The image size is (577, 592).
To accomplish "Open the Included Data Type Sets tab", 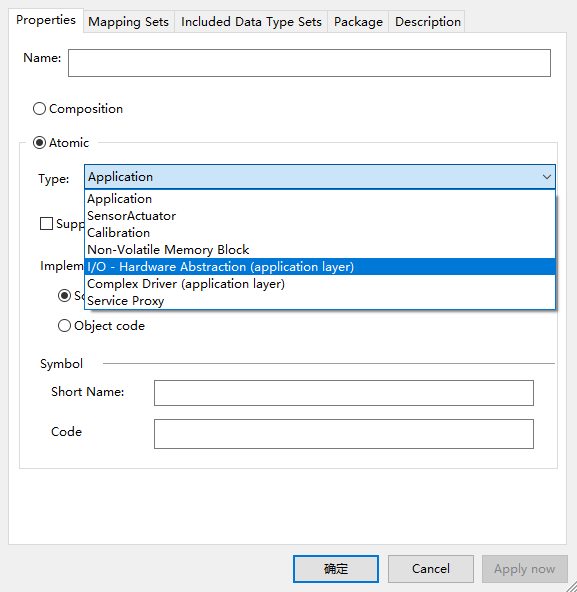I will pyautogui.click(x=251, y=22).
